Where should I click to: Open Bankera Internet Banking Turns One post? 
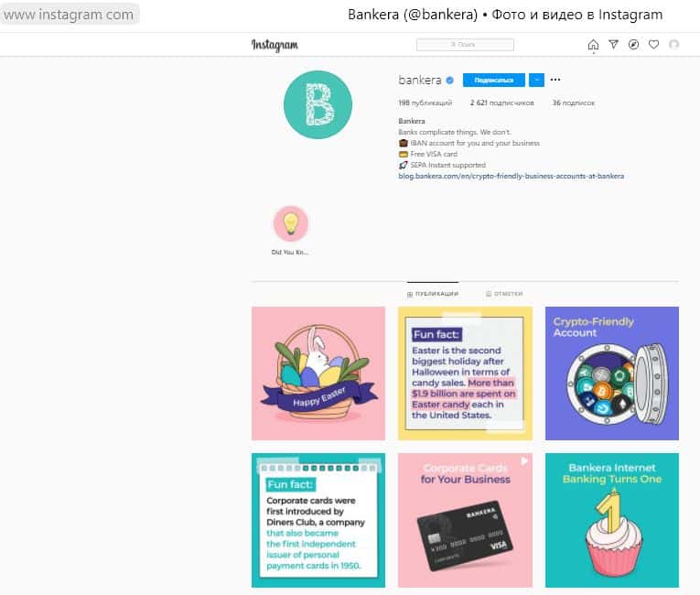611,521
